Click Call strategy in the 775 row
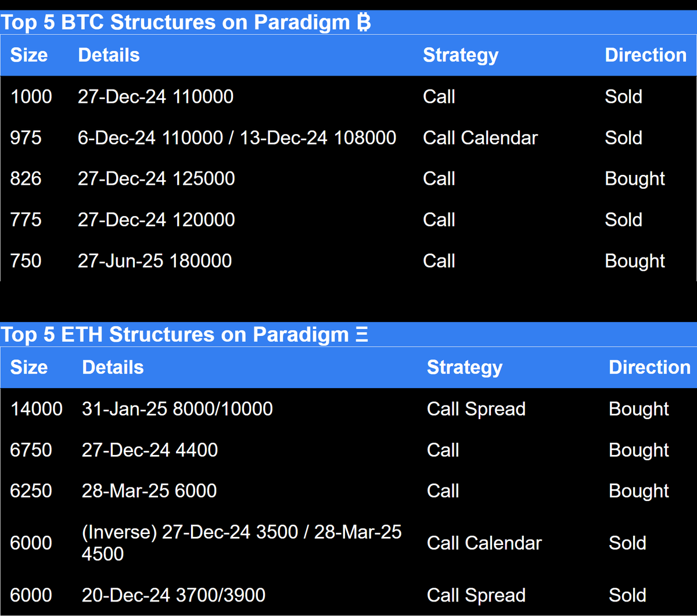 439,220
